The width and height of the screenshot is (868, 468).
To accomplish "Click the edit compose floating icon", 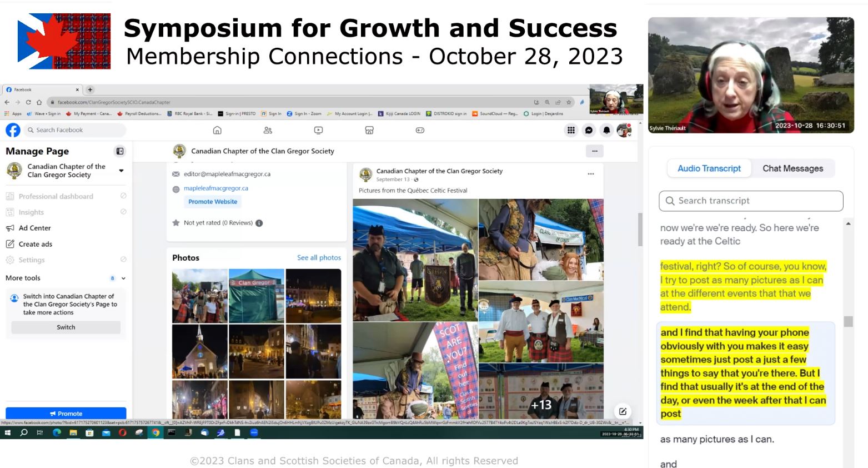I will pyautogui.click(x=623, y=411).
